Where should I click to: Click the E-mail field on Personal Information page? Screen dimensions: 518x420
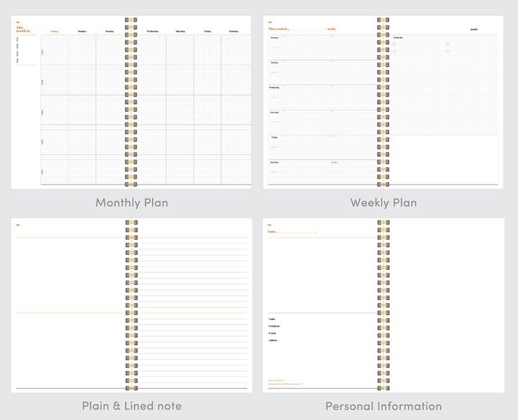(273, 333)
